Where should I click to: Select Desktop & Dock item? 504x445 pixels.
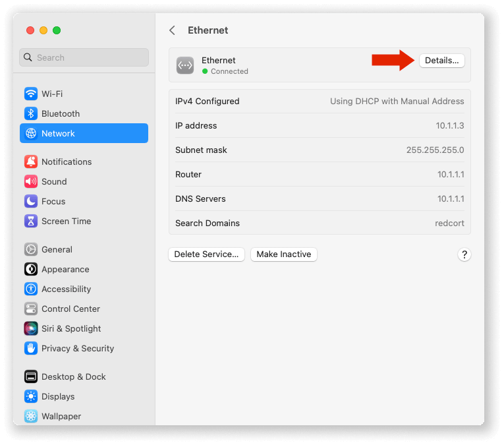(84, 376)
